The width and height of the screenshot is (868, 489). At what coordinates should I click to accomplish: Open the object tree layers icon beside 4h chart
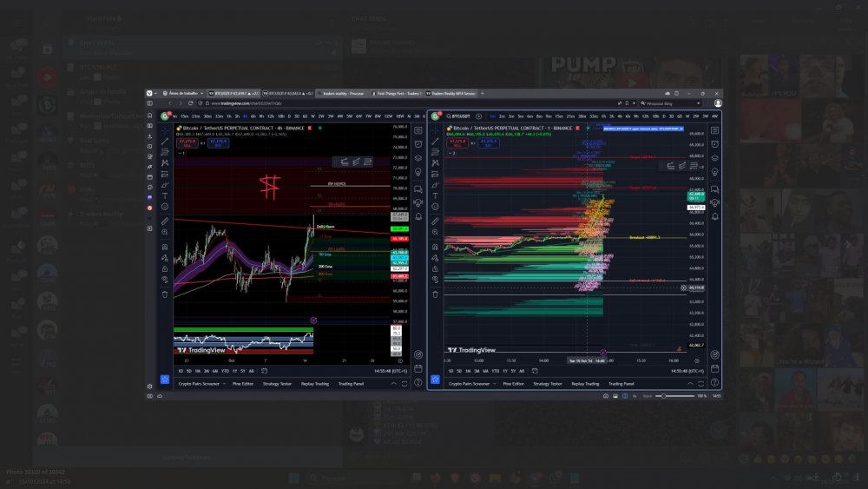point(418,158)
